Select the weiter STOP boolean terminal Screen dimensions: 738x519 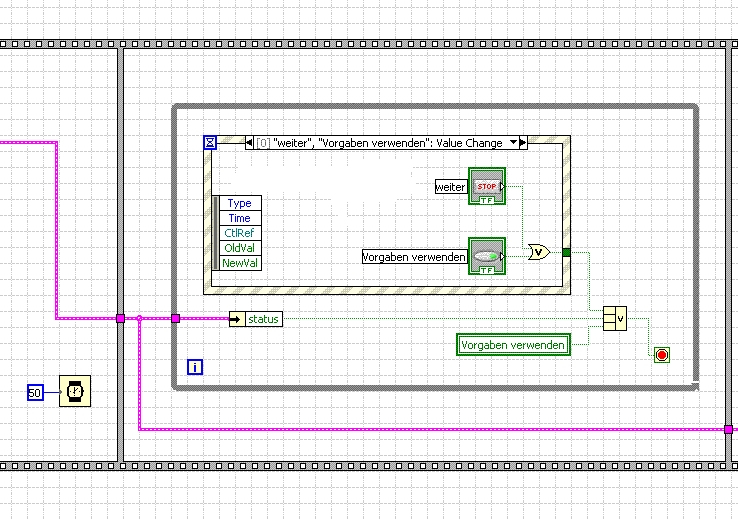(487, 186)
